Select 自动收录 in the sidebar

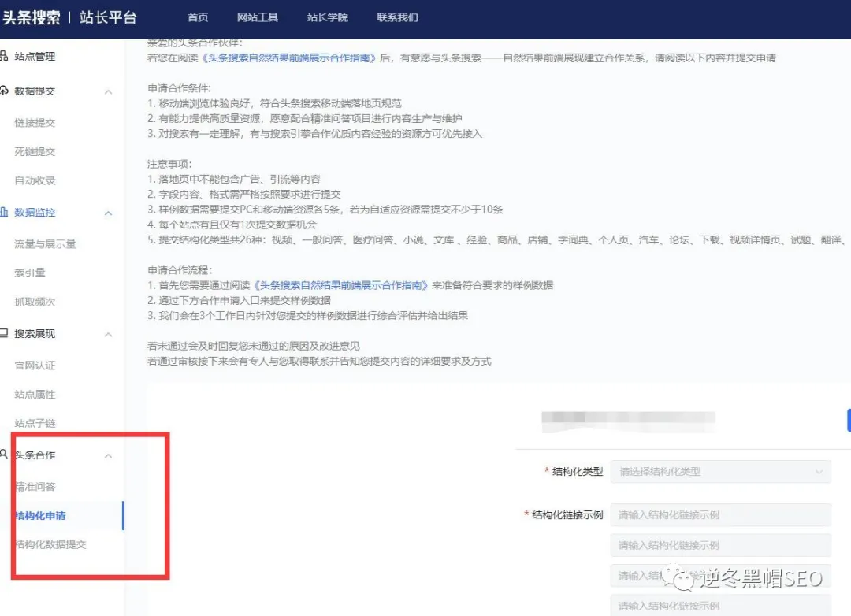click(x=33, y=180)
